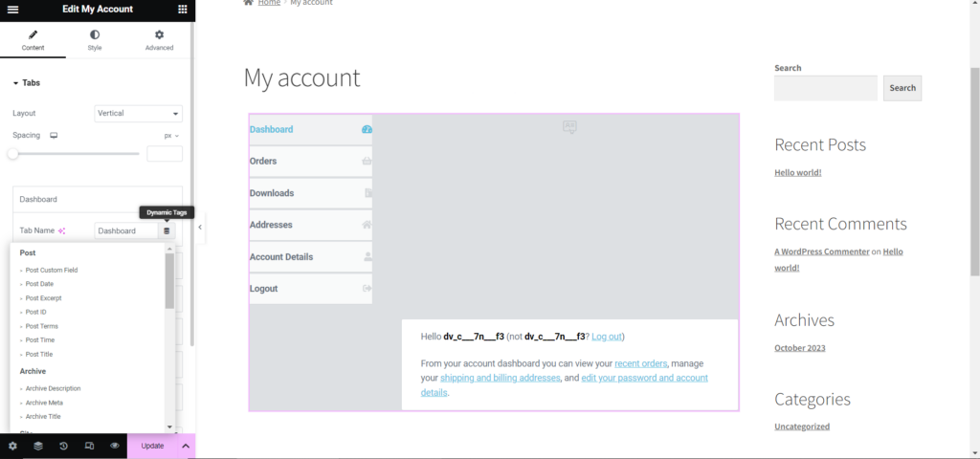
Task: Select the Addresses account tab
Action: pos(311,225)
